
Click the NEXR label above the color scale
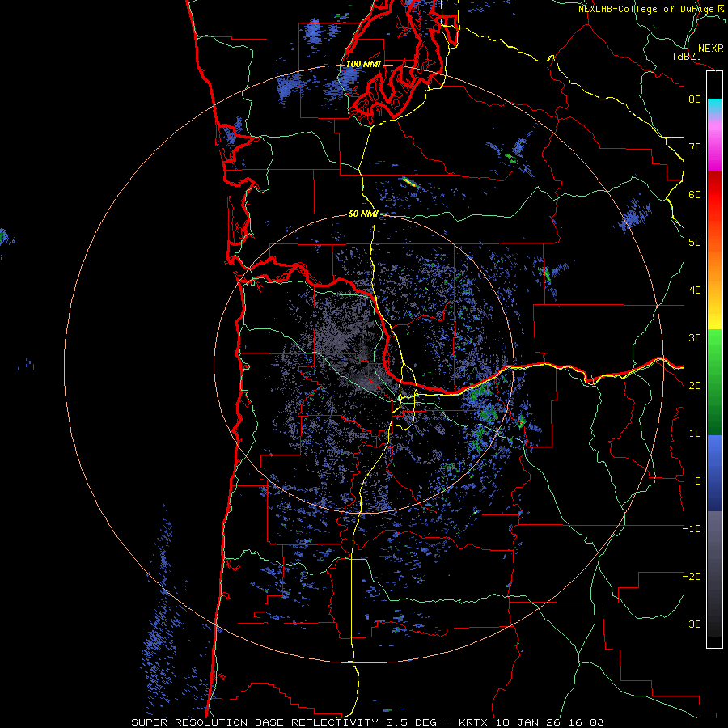(x=710, y=49)
